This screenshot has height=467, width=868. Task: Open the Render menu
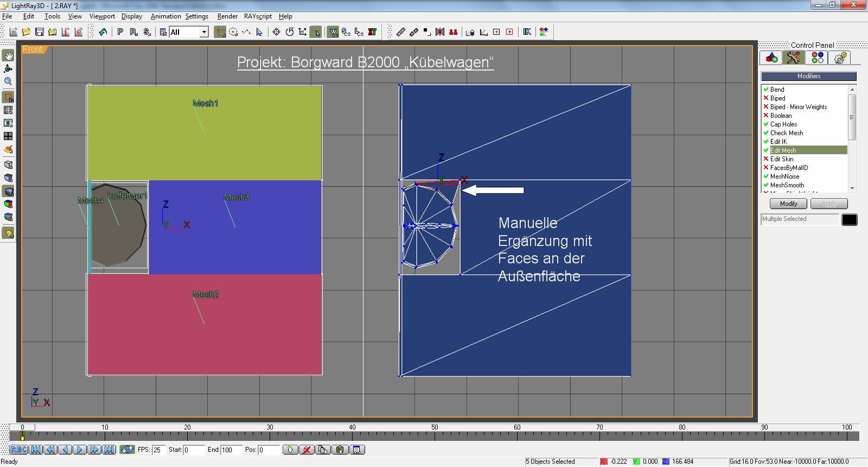point(227,16)
